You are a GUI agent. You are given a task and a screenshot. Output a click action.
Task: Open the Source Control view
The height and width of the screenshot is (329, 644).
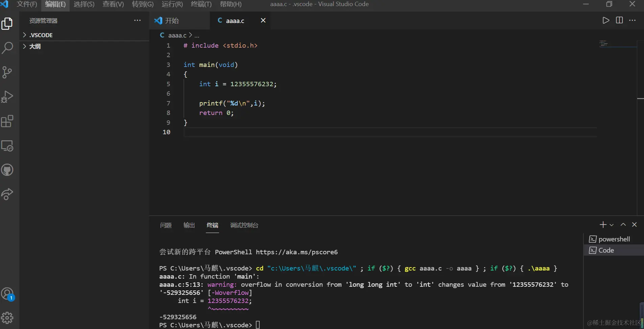click(7, 72)
